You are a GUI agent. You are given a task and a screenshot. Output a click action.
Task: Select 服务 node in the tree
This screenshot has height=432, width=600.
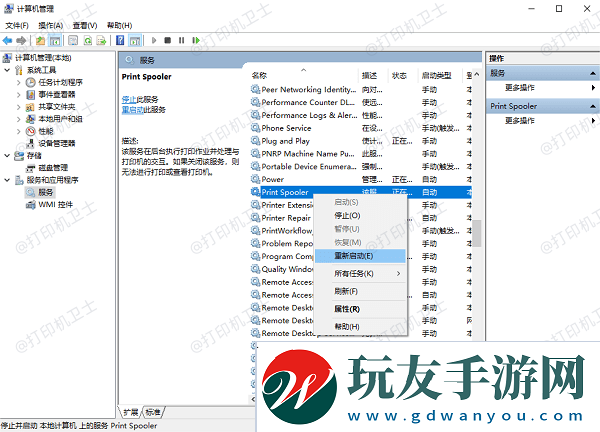(x=46, y=192)
